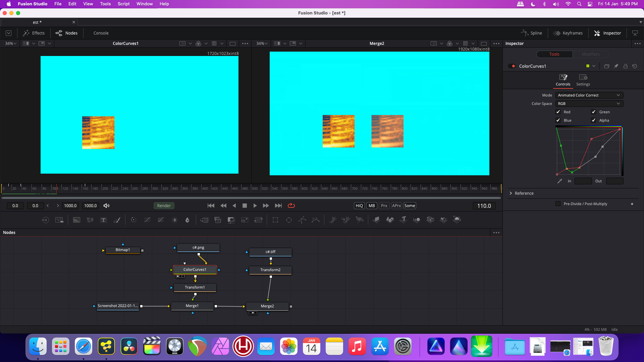644x362 pixels.
Task: Add a Polygon mask tool
Action: click(x=302, y=220)
